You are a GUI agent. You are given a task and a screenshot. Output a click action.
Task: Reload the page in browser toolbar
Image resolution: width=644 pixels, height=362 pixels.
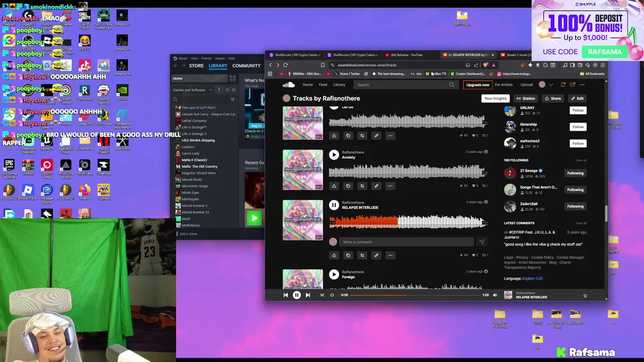pos(285,65)
